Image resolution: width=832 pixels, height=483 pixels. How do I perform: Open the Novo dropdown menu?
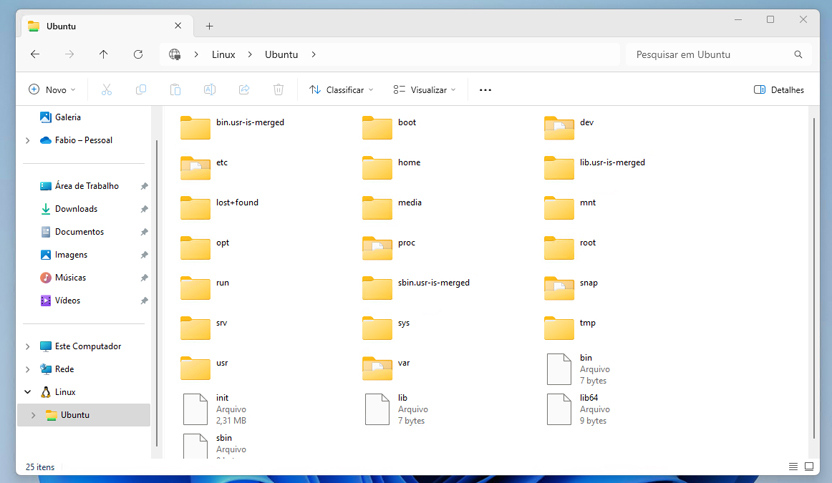[x=51, y=90]
